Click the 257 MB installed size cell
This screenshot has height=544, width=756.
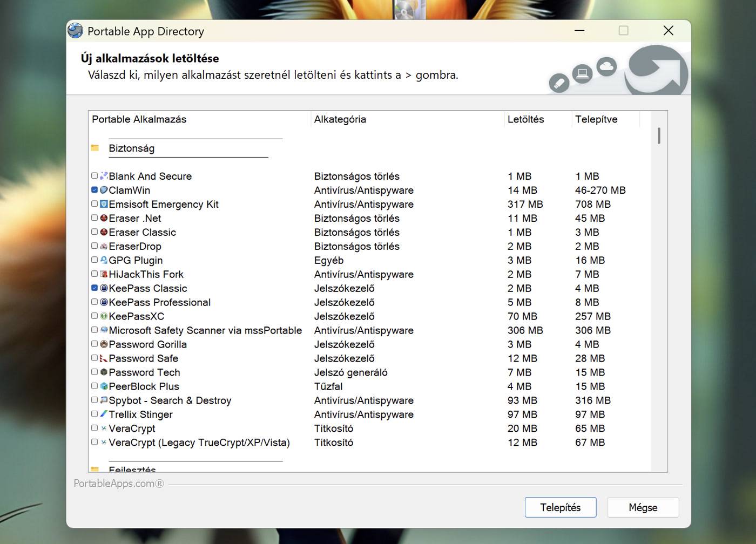pyautogui.click(x=593, y=316)
